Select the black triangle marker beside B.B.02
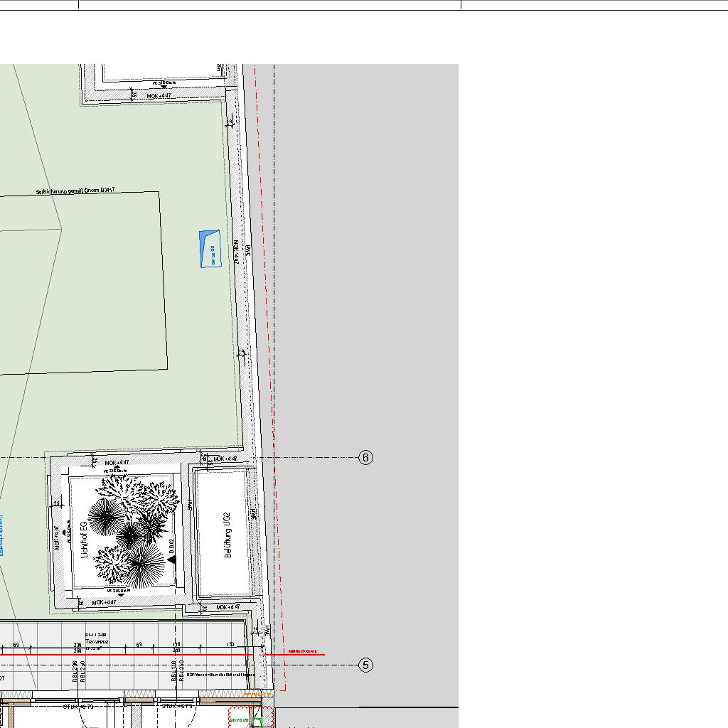Image resolution: width=728 pixels, height=728 pixels. point(171,560)
